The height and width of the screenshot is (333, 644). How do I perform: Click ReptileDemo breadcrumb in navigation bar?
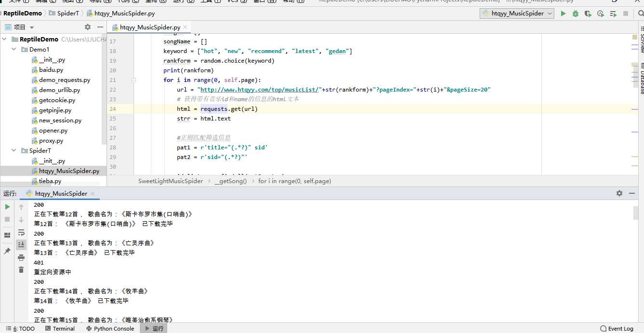[23, 13]
